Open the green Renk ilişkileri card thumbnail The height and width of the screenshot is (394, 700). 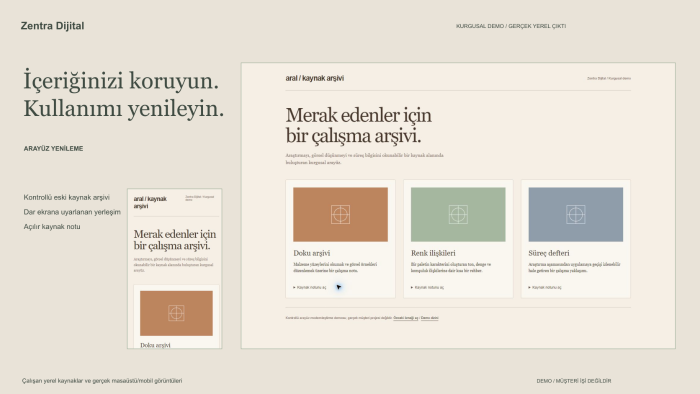(x=458, y=215)
